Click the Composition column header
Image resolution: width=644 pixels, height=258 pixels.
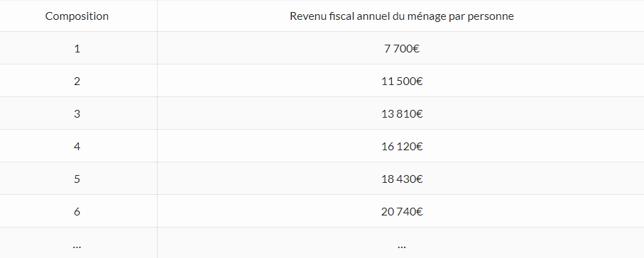(x=77, y=16)
